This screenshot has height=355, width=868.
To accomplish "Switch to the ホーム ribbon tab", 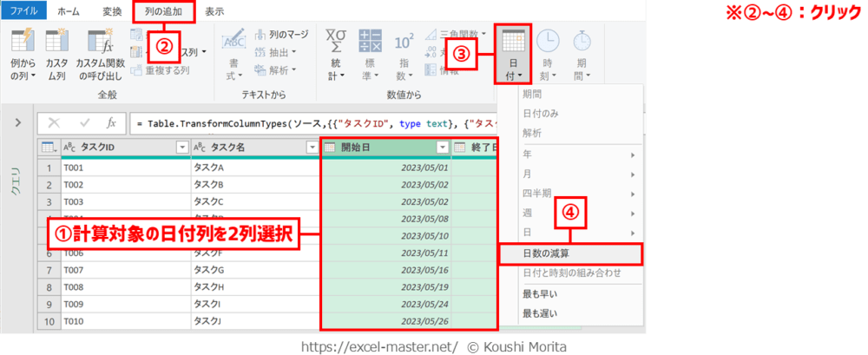I will tap(68, 10).
